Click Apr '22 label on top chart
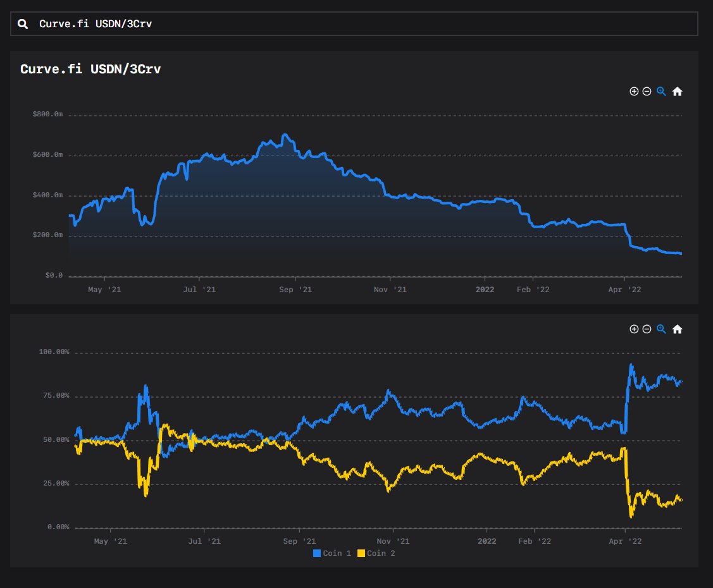The width and height of the screenshot is (713, 588). (625, 290)
